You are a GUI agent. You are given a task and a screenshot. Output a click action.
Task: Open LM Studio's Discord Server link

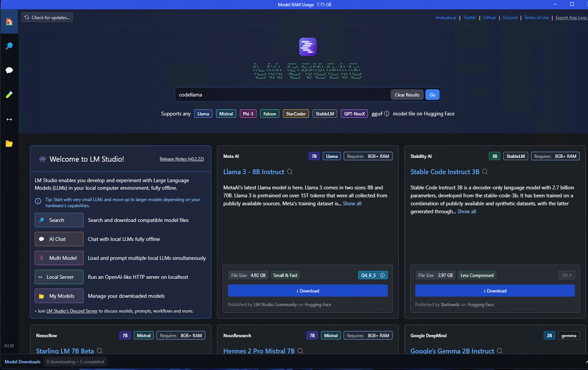click(x=72, y=311)
